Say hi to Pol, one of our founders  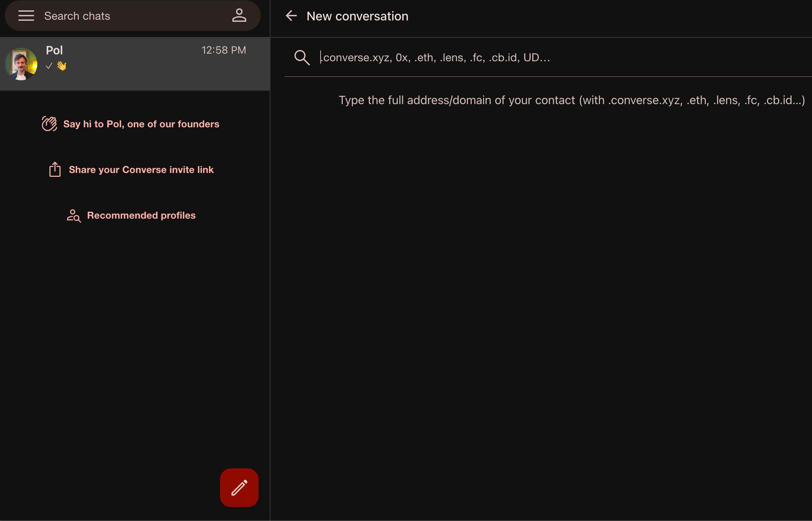tap(141, 124)
